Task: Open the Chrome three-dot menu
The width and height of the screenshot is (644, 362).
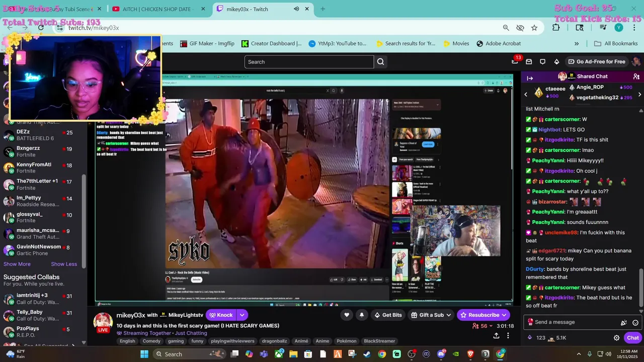Action: coord(633,28)
